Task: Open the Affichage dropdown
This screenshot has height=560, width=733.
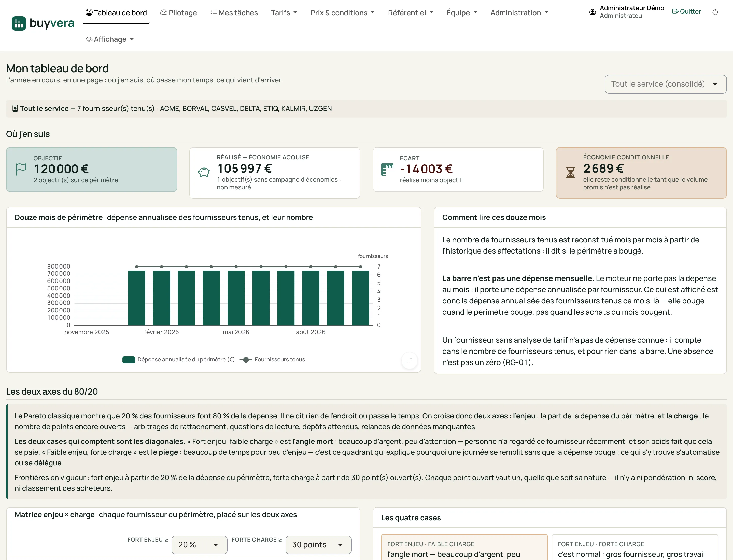Action: pos(110,39)
